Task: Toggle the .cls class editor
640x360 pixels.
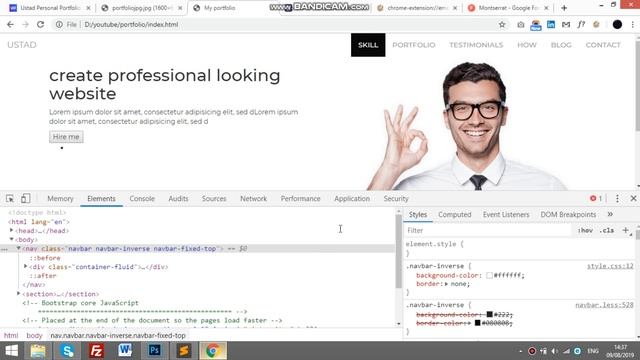Action: pos(607,230)
